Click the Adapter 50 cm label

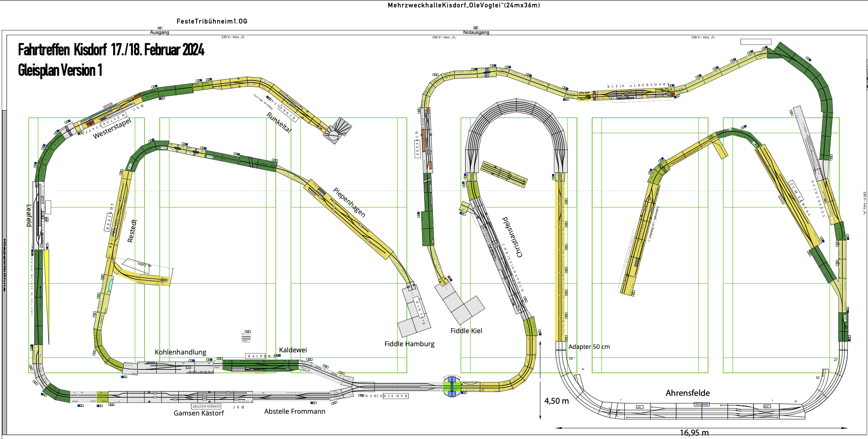click(x=589, y=347)
